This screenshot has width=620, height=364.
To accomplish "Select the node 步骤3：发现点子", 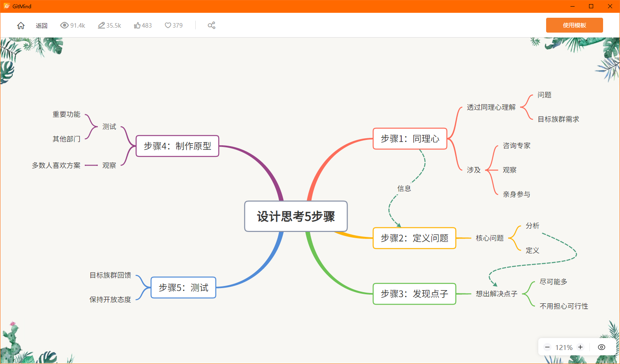I will pyautogui.click(x=414, y=294).
